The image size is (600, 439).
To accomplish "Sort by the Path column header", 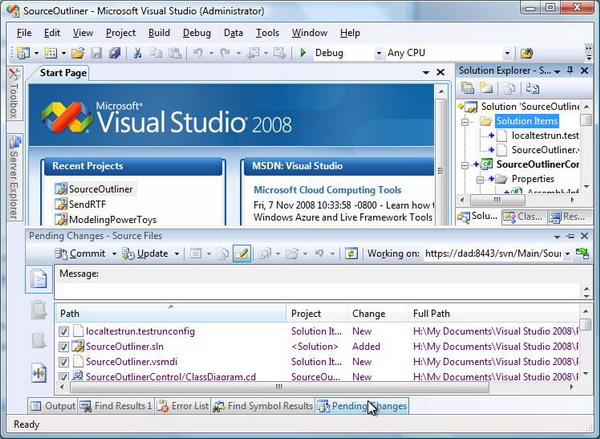I will click(171, 313).
